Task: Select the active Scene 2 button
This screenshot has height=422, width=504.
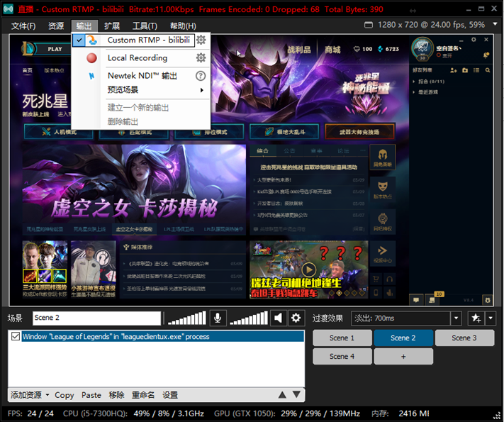Action: coord(403,338)
